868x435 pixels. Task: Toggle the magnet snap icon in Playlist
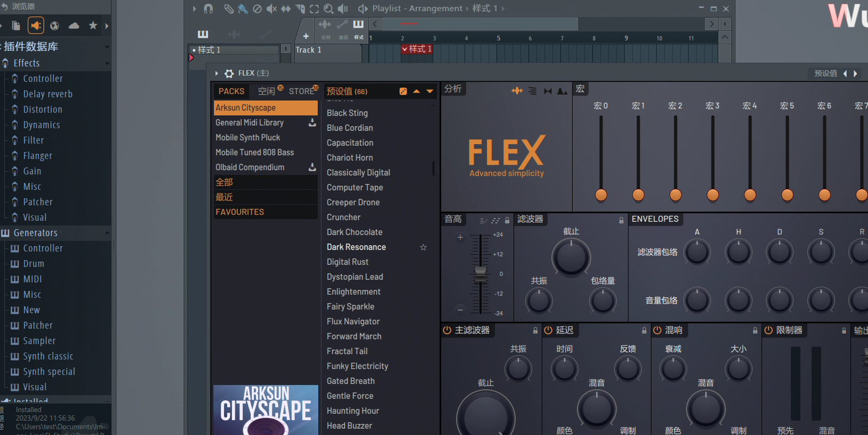[x=208, y=9]
